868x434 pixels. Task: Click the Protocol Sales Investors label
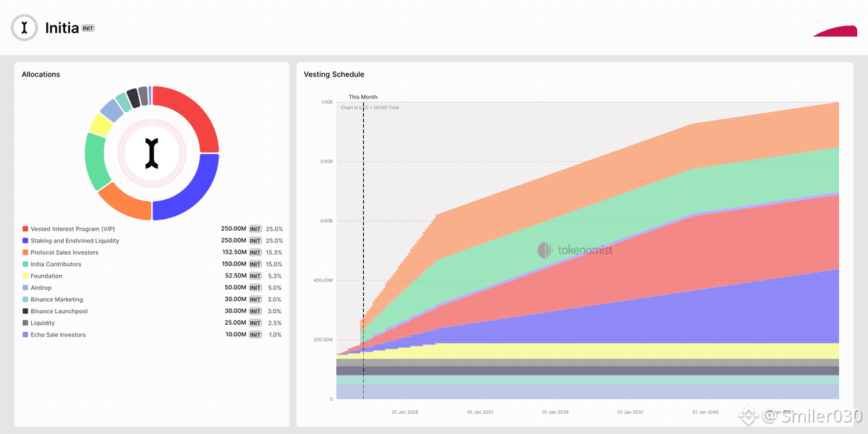[x=64, y=252]
